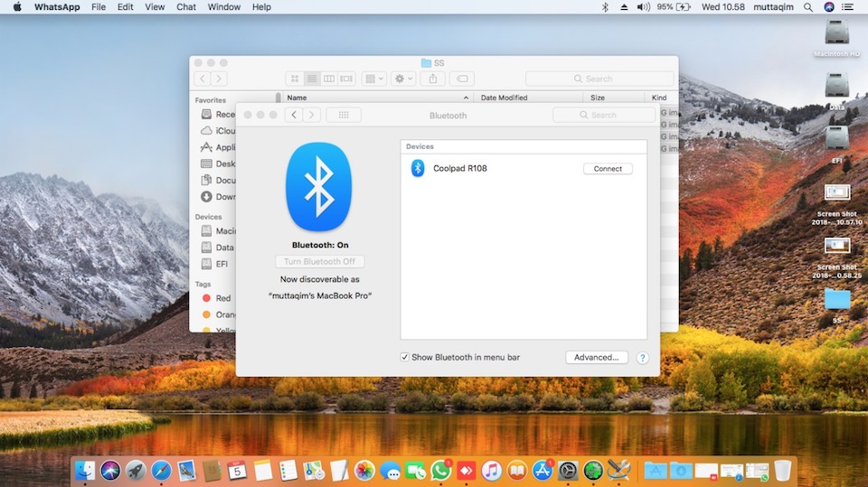Screen dimensions: 868x487
Task: Click the Turn Bluetooth Off button
Action: (319, 261)
